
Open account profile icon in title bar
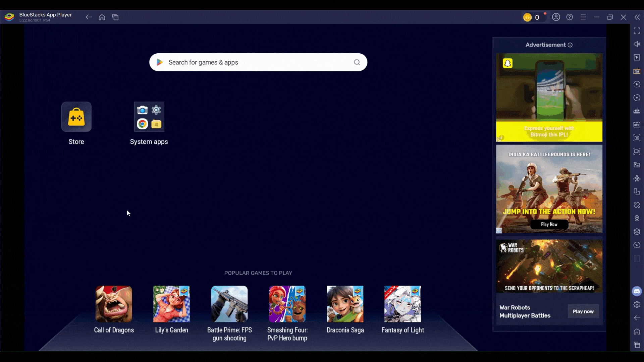point(556,17)
